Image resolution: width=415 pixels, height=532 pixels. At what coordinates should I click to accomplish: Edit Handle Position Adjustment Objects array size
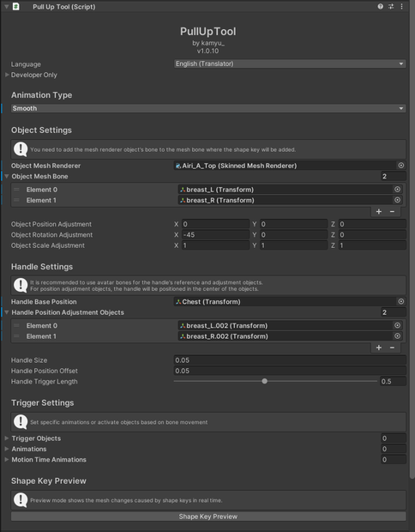point(394,312)
